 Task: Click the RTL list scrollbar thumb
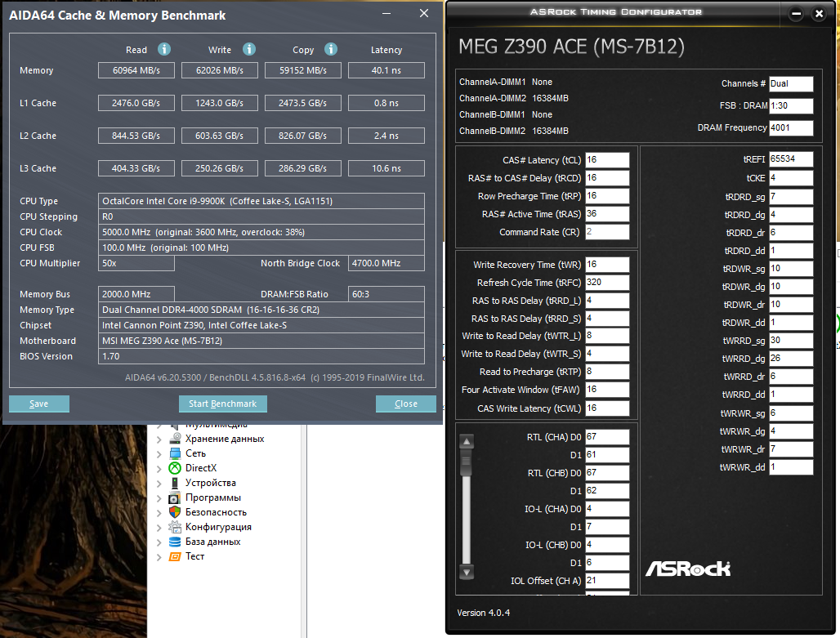(x=467, y=462)
